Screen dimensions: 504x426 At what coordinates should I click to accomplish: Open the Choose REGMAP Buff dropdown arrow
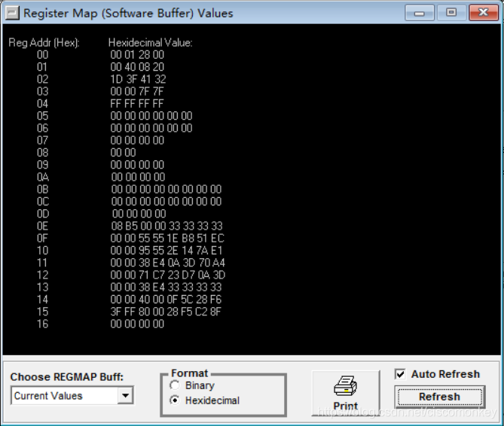coord(125,395)
